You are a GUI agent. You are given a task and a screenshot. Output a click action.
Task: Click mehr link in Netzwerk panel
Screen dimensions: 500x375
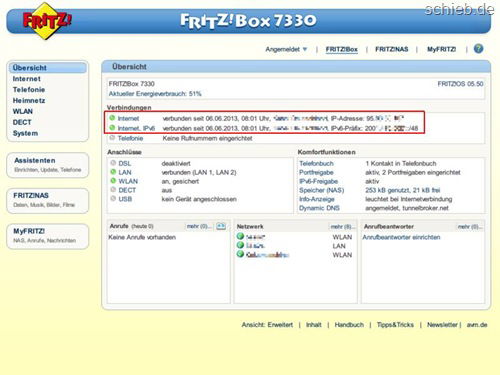click(x=343, y=227)
